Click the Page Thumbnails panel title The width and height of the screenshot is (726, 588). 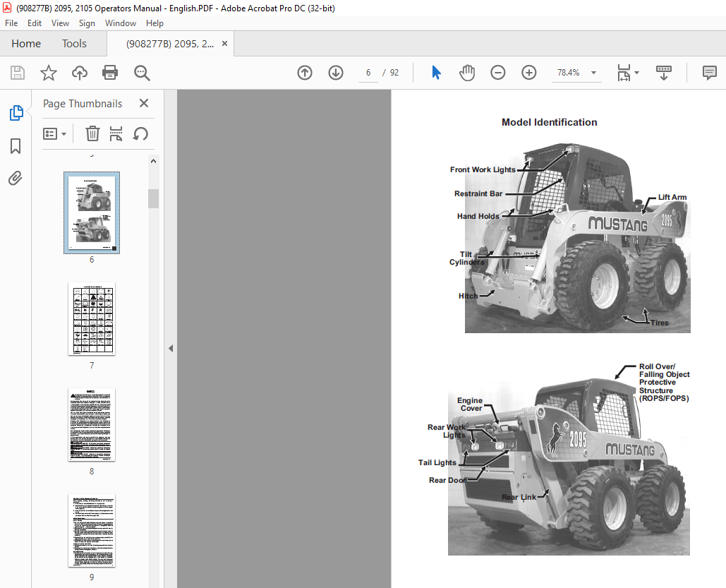(x=83, y=103)
